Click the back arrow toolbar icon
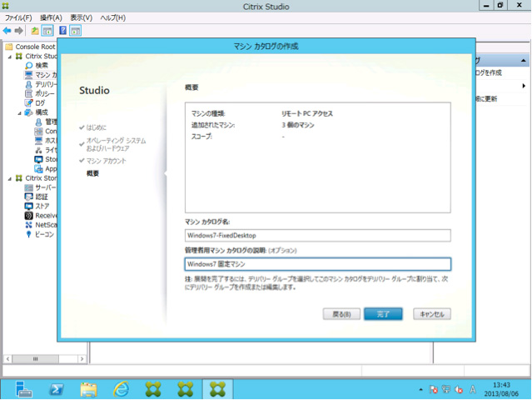The height and width of the screenshot is (400, 532). 7,31
